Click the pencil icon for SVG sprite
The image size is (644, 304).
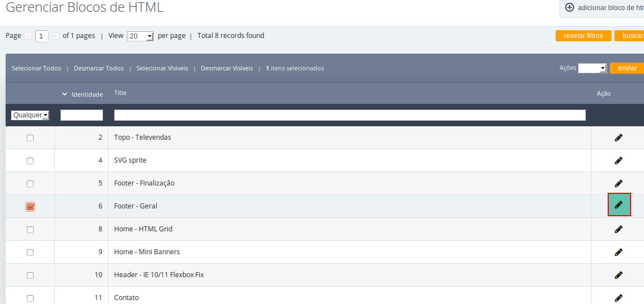click(618, 160)
